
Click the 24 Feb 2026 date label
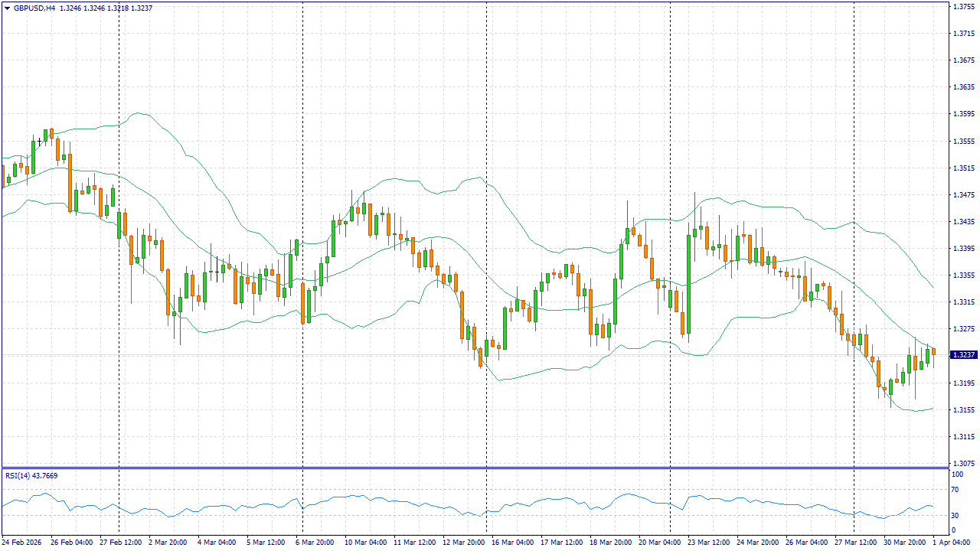pyautogui.click(x=21, y=542)
